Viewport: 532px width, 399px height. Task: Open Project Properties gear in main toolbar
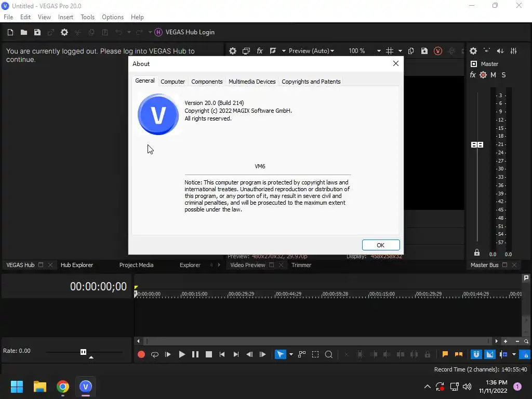click(x=64, y=32)
